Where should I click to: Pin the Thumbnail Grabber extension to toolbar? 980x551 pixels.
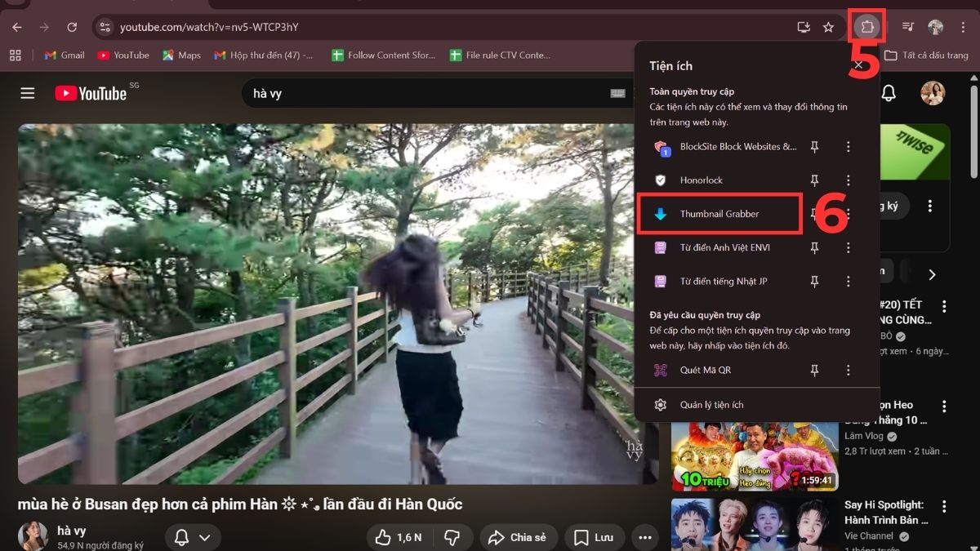814,213
